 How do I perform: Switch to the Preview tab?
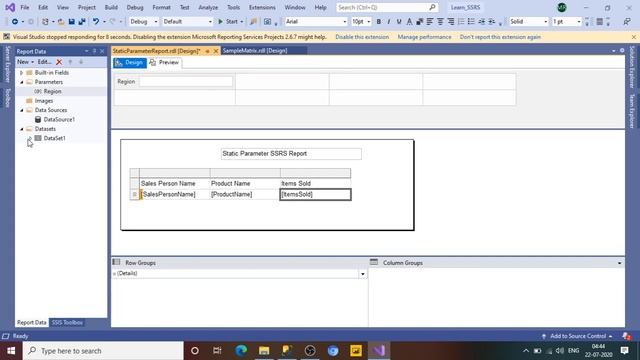click(x=164, y=62)
